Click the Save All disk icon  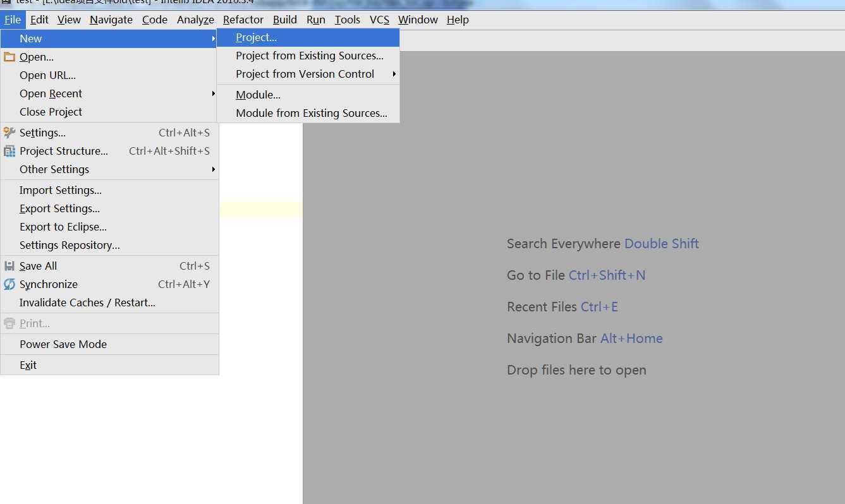[9, 266]
